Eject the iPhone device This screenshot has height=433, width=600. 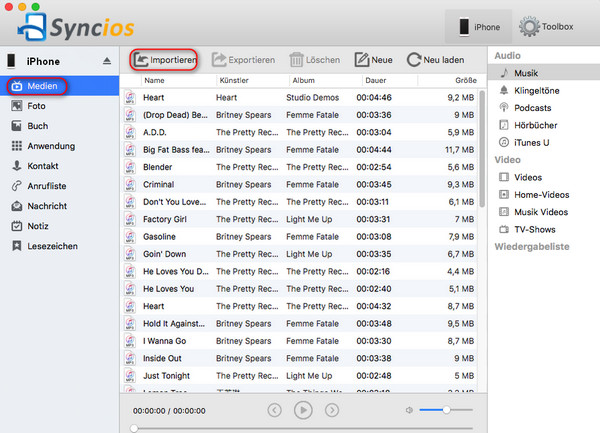point(107,61)
